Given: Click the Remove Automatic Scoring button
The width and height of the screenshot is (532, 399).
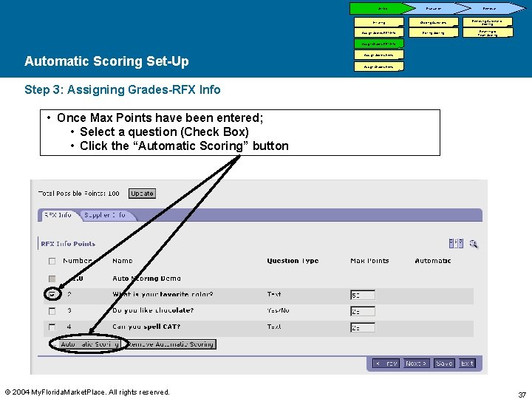Looking at the screenshot, I should (171, 344).
